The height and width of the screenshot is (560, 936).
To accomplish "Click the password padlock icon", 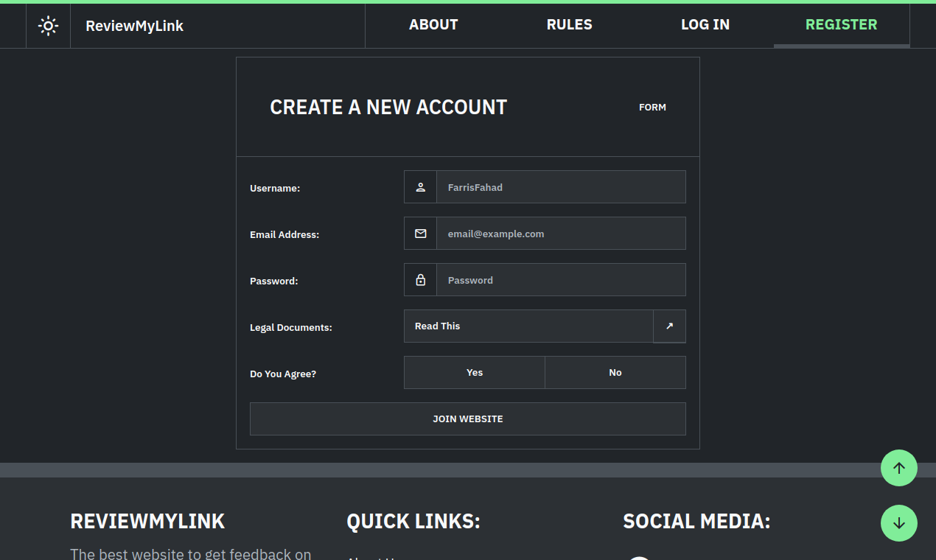I will pos(420,279).
